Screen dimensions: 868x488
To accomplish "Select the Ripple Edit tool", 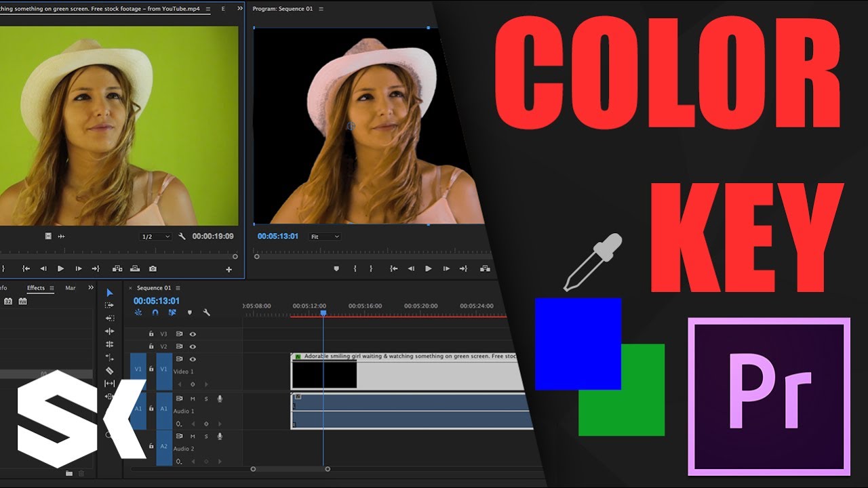I will pos(110,331).
